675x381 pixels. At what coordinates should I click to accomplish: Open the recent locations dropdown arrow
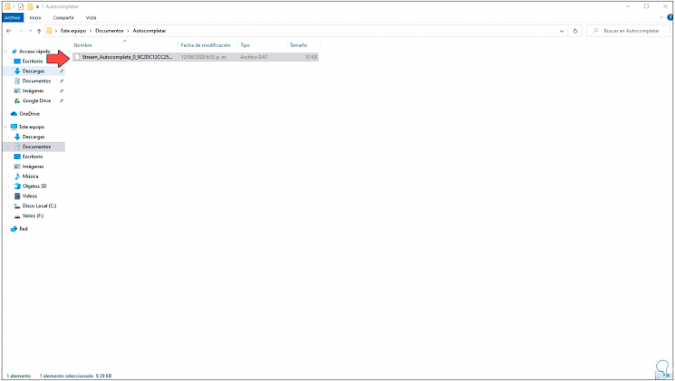pos(30,31)
